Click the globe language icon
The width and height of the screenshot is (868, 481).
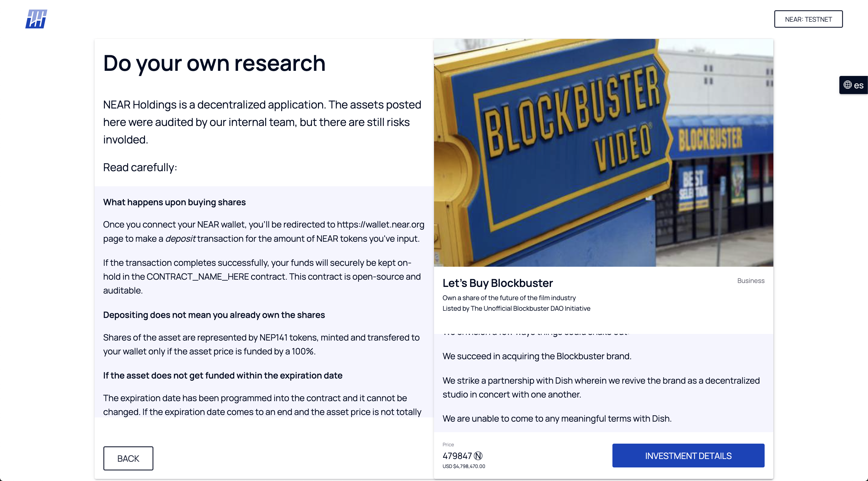coord(847,85)
